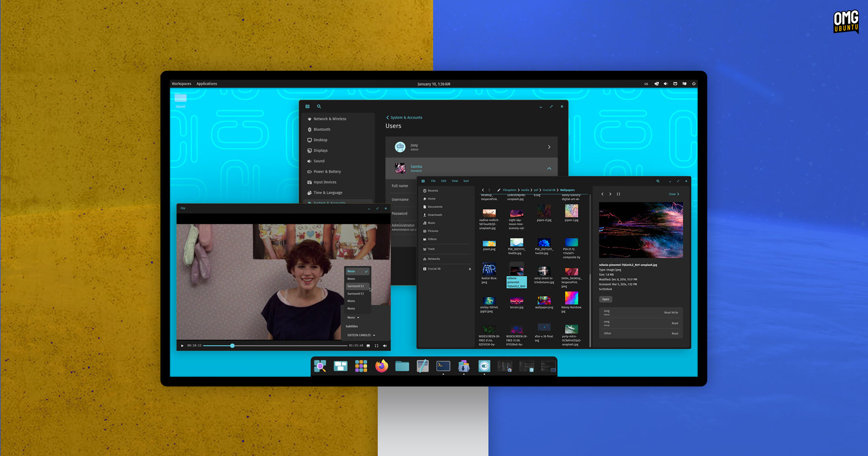Image resolution: width=868 pixels, height=456 pixels.
Task: Click the date and time in top panel
Action: [x=434, y=84]
